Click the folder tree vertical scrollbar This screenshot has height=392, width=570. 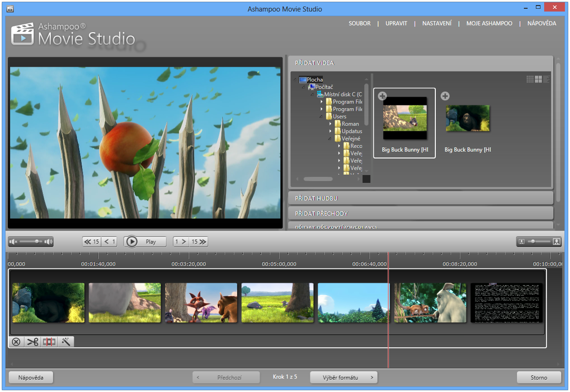click(367, 105)
